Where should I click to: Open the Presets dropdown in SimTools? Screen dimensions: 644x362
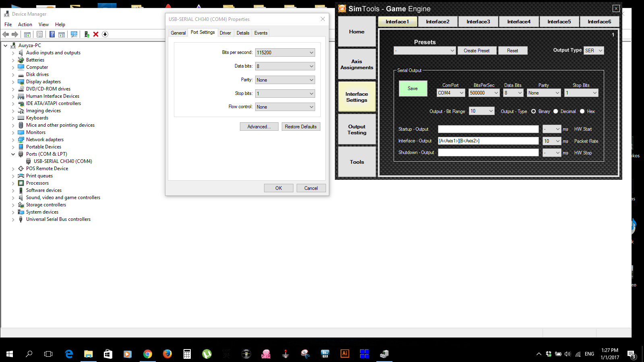(x=425, y=51)
